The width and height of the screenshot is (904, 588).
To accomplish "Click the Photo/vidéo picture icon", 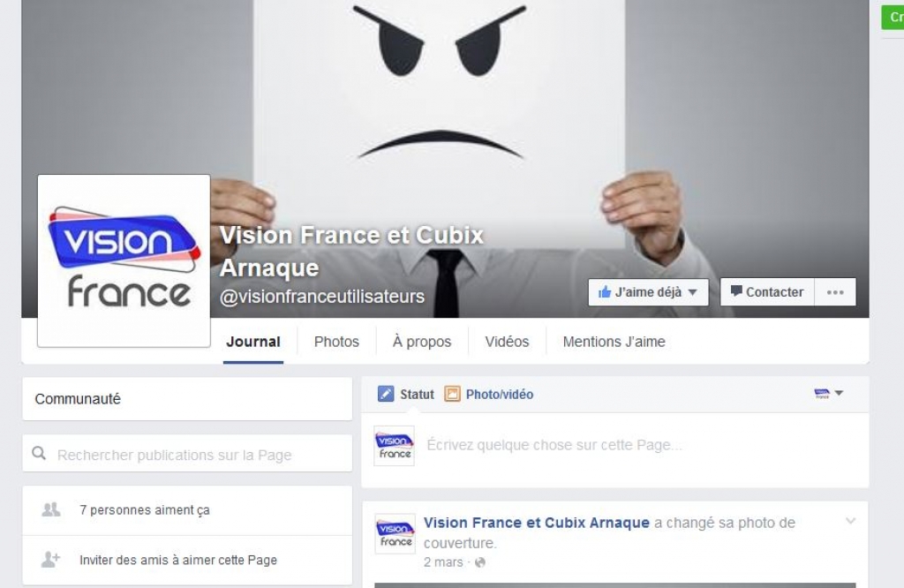I will coord(452,395).
